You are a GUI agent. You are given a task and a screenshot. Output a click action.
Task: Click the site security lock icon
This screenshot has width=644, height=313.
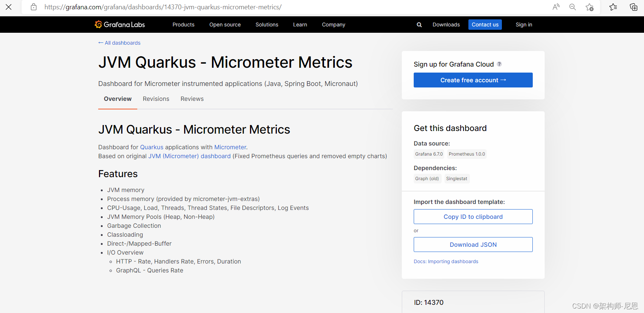33,7
